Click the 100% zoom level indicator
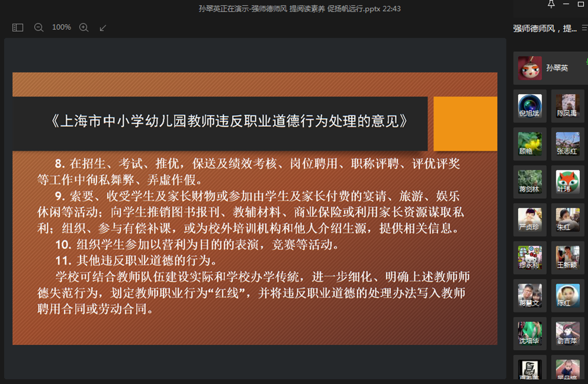588x384 pixels. [62, 28]
